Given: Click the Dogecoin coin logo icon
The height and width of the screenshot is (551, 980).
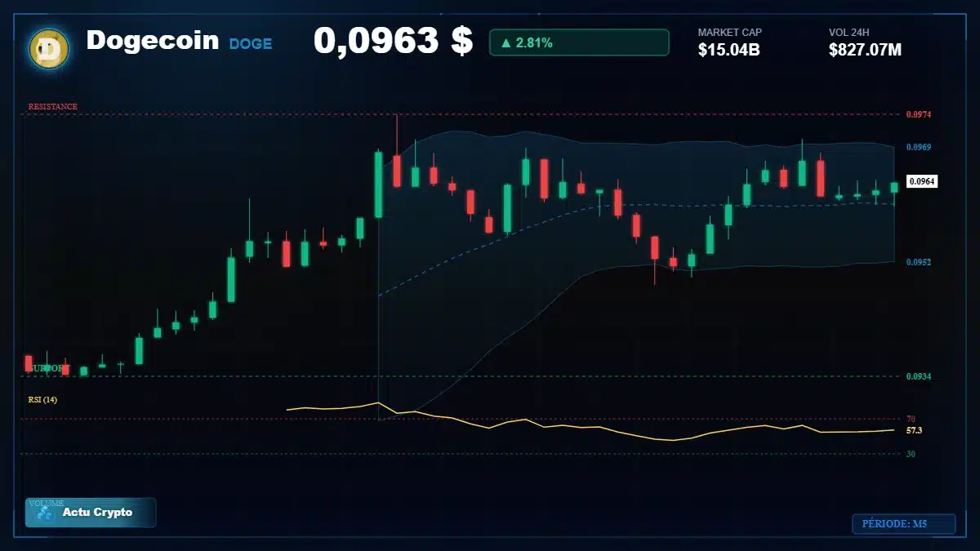Looking at the screenshot, I should (49, 49).
